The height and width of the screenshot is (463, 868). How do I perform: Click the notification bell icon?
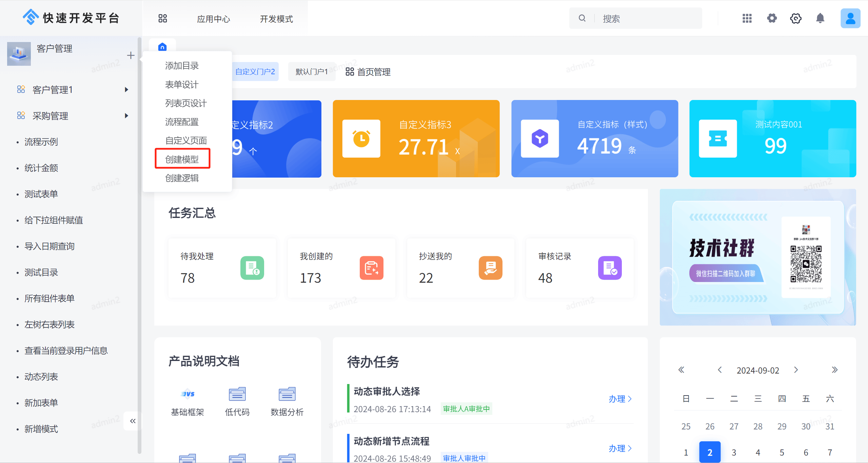coord(820,18)
